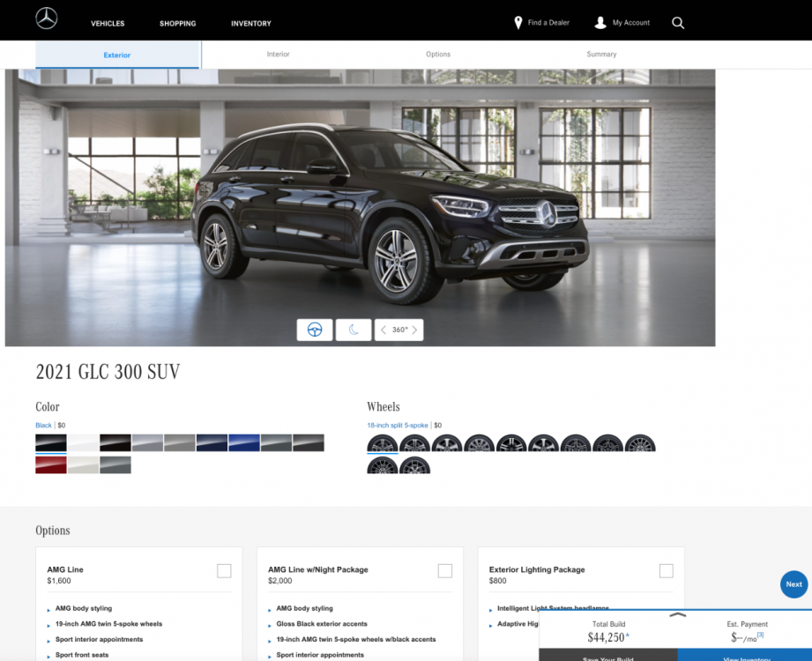Image resolution: width=812 pixels, height=661 pixels.
Task: Rotate the 360° view right
Action: point(415,330)
